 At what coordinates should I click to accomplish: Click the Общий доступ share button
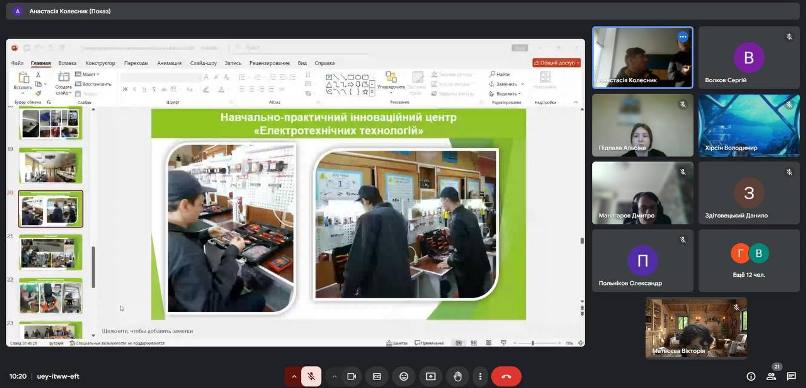coord(557,63)
